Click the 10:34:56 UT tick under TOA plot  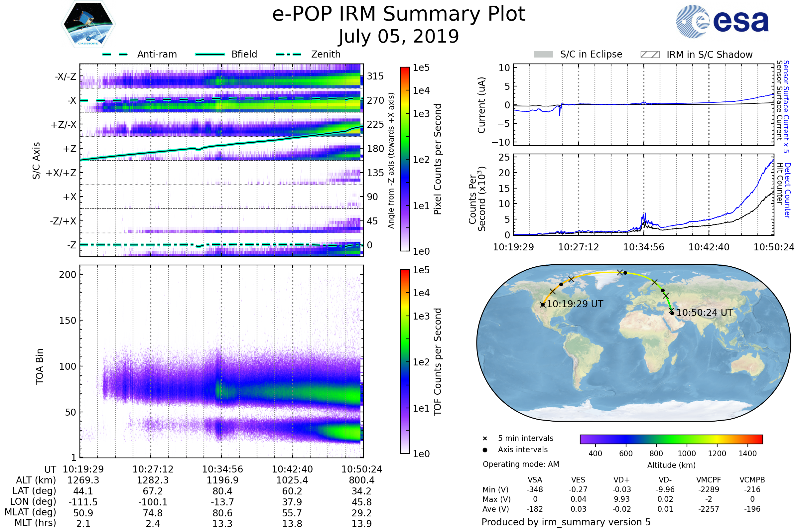tap(222, 469)
